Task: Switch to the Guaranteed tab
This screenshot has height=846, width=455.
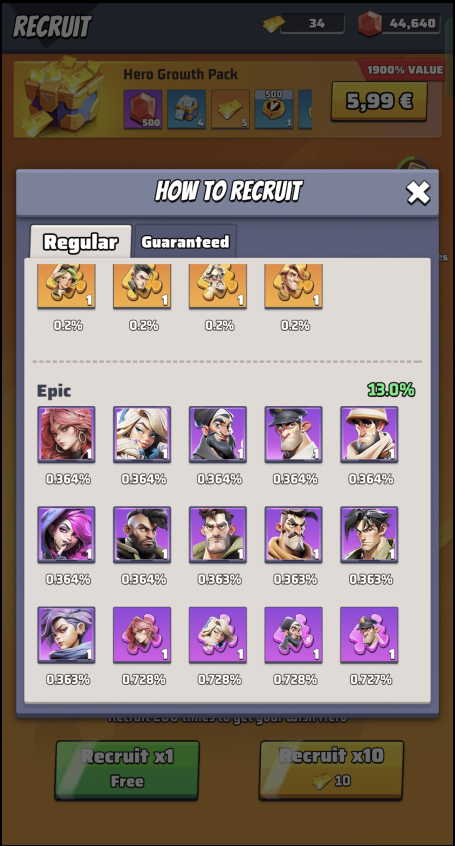Action: [186, 241]
